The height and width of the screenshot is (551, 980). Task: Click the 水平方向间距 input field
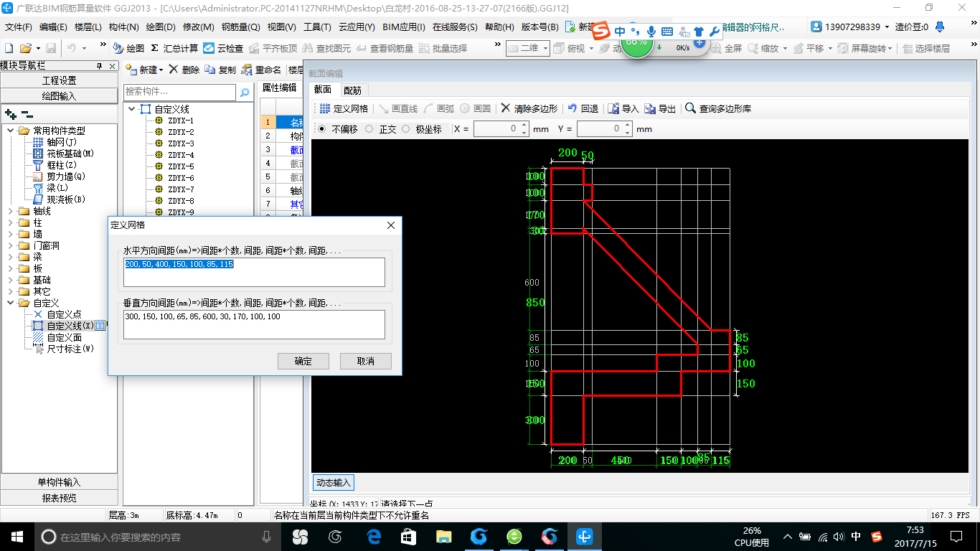(254, 273)
